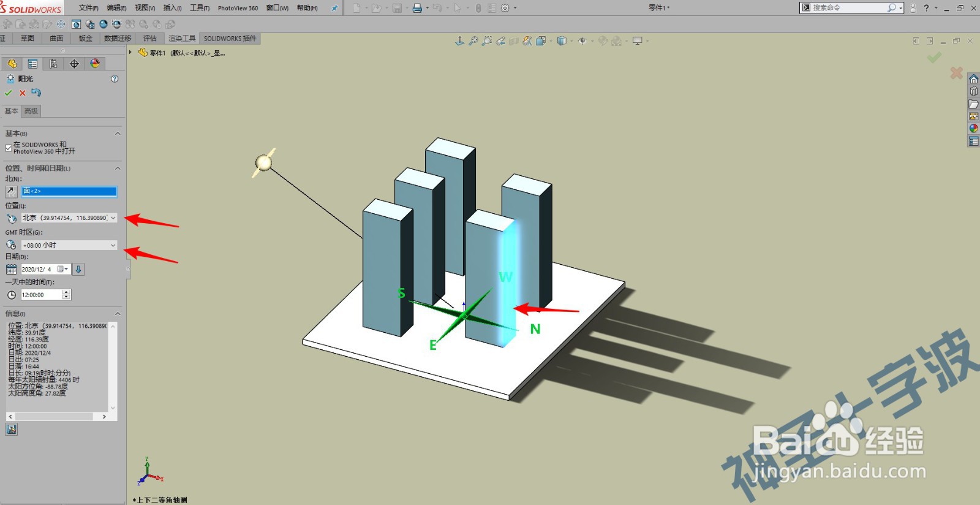The image size is (980, 505).
Task: Open SOLIDWORKS Resources home icon in task pane
Action: (973, 79)
